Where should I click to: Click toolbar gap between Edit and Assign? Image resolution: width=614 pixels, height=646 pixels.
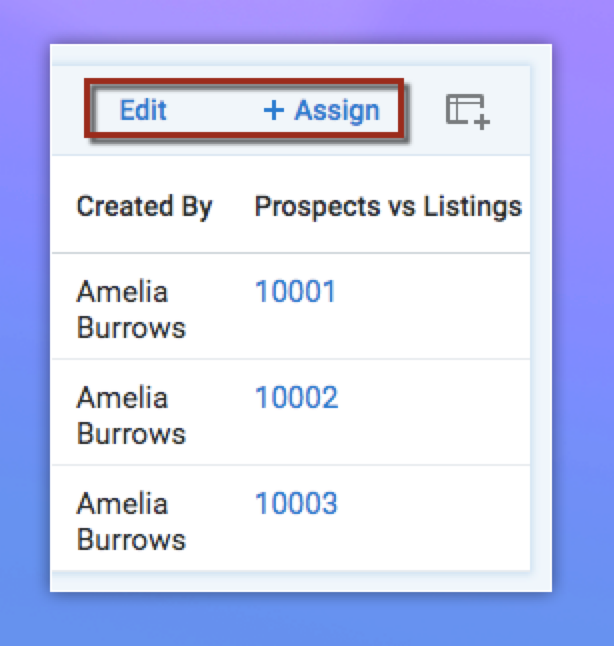[x=214, y=110]
